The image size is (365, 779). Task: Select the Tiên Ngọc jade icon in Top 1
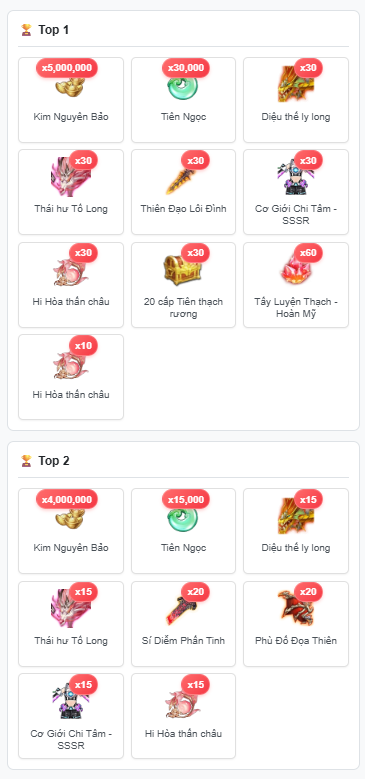pyautogui.click(x=183, y=83)
